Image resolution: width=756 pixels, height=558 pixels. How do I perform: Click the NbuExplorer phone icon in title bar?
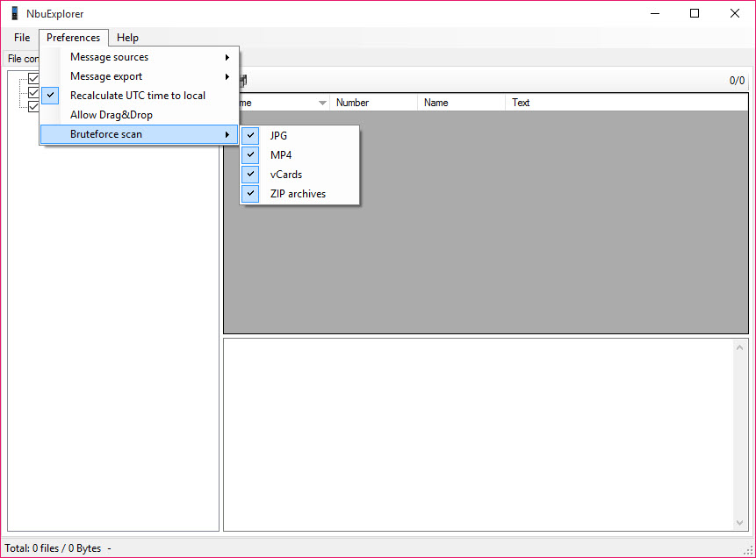(15, 13)
